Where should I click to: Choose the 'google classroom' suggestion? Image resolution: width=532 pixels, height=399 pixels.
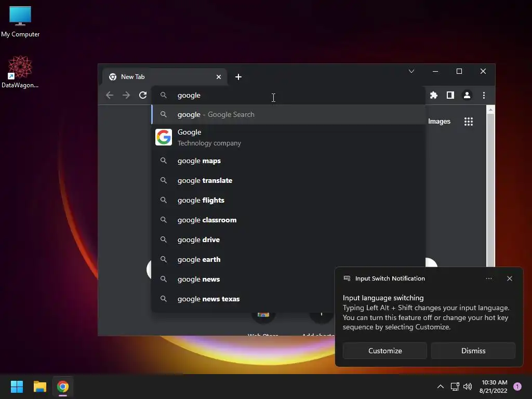coord(288,220)
